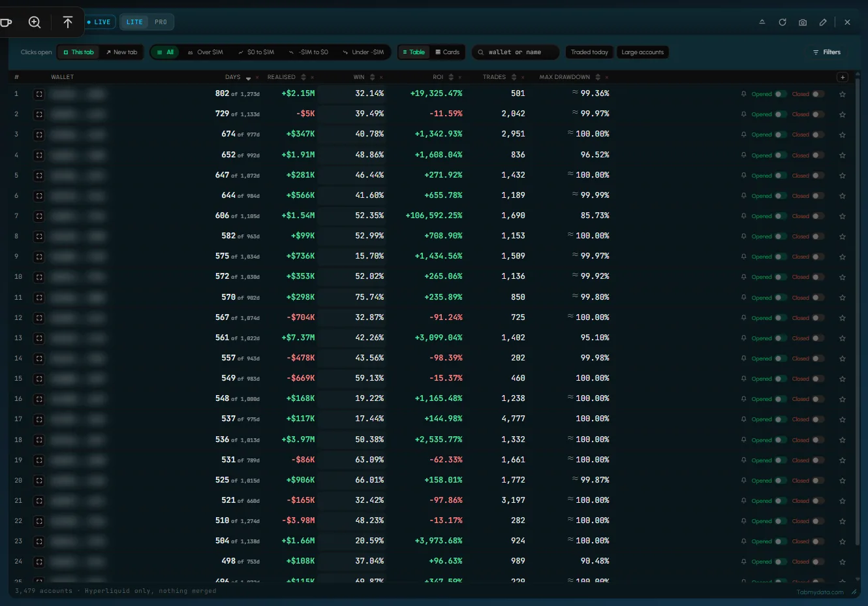Click the 'Traded today' button
The height and width of the screenshot is (606, 868).
tap(589, 52)
